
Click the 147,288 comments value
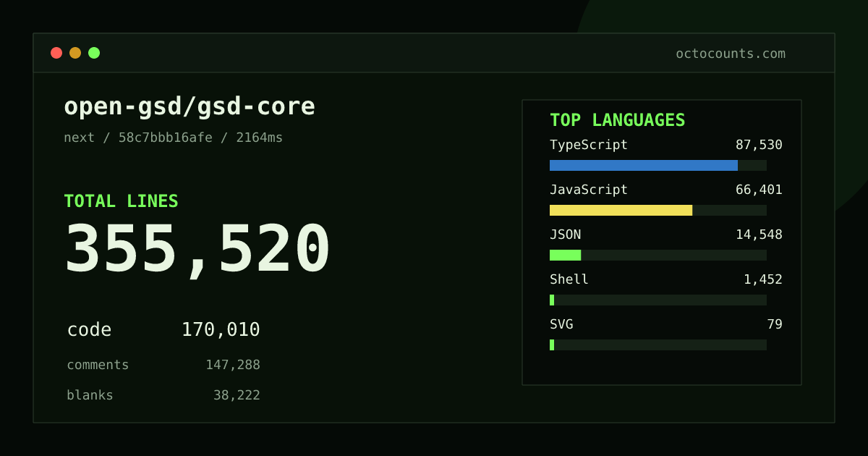233,365
